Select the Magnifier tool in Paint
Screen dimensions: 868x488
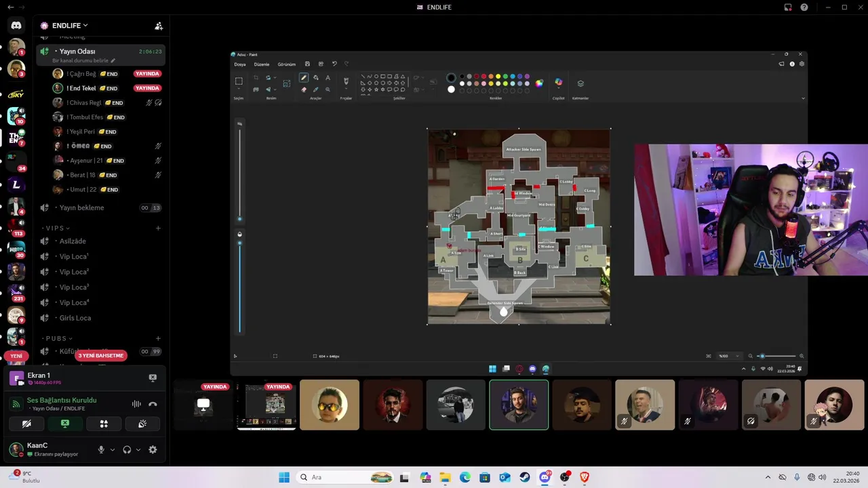click(328, 89)
